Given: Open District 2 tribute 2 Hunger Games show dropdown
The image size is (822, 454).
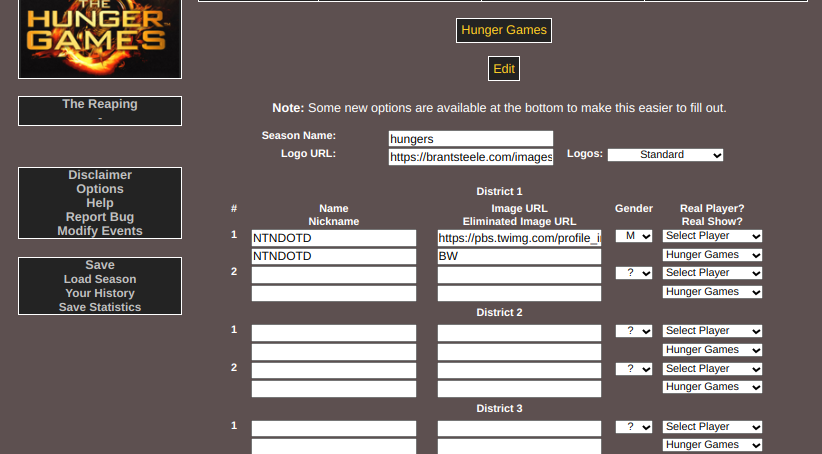Looking at the screenshot, I should tap(712, 387).
